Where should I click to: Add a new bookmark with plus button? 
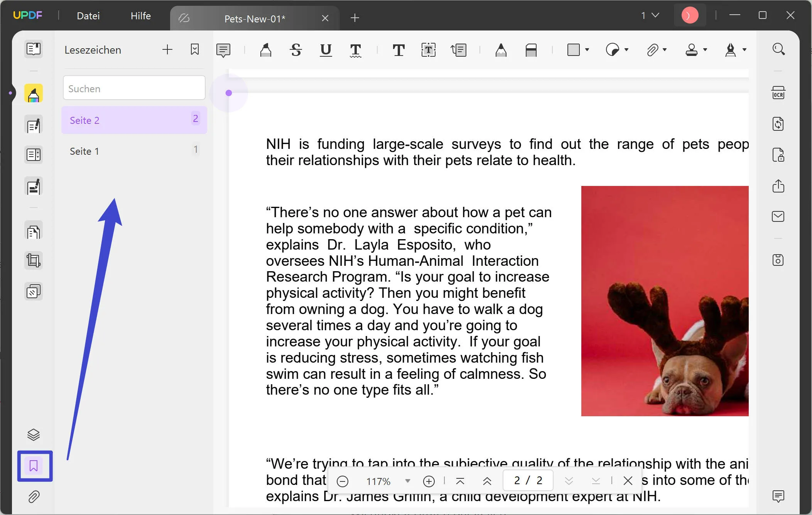pos(167,49)
